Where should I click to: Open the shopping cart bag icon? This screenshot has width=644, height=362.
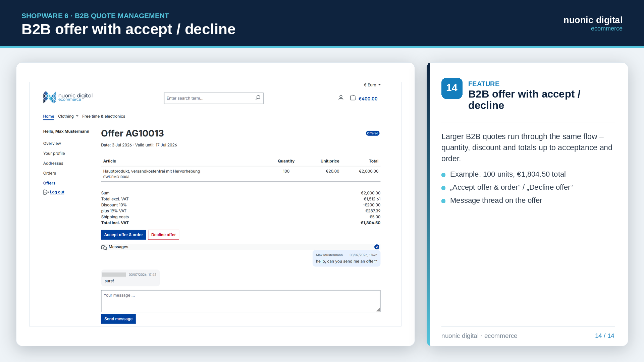click(x=353, y=98)
